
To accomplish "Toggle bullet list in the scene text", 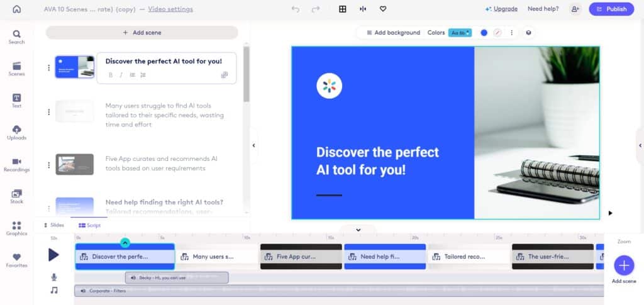I will 132,75.
